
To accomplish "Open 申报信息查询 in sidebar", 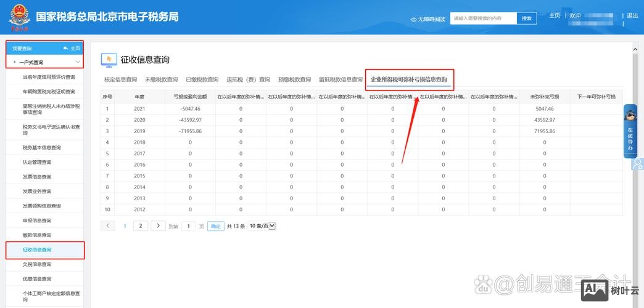I will 37,221.
